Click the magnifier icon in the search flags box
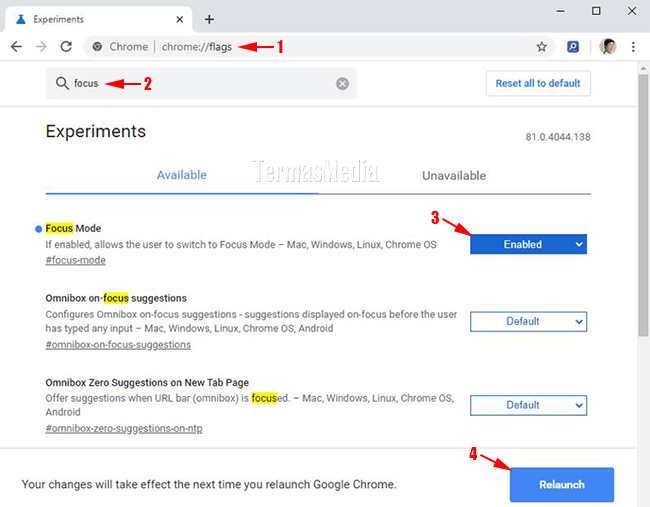Image resolution: width=650 pixels, height=507 pixels. [62, 83]
